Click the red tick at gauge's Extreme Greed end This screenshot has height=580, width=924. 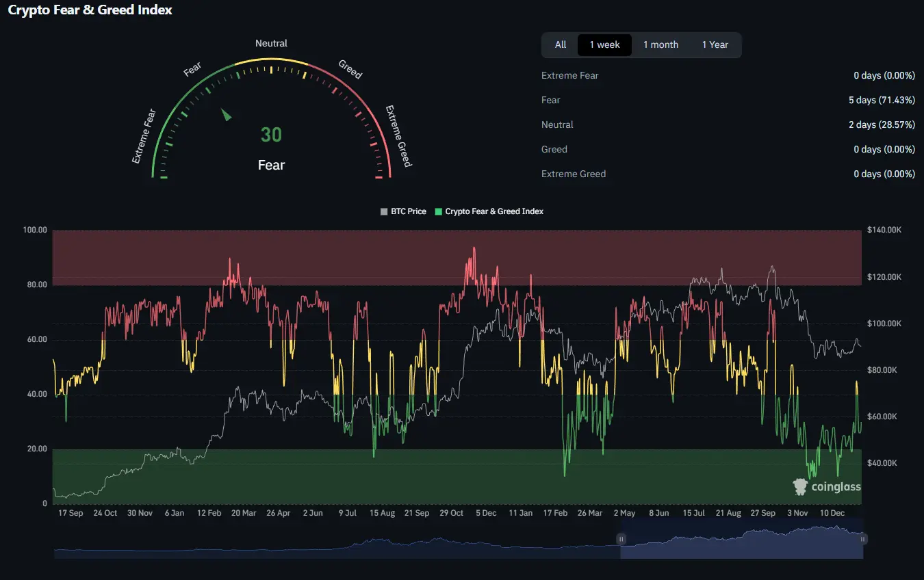(379, 177)
